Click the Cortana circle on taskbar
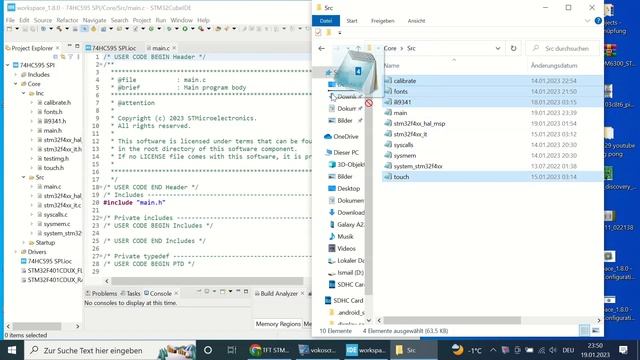Image resolution: width=640 pixels, height=360 pixels. coord(208,350)
